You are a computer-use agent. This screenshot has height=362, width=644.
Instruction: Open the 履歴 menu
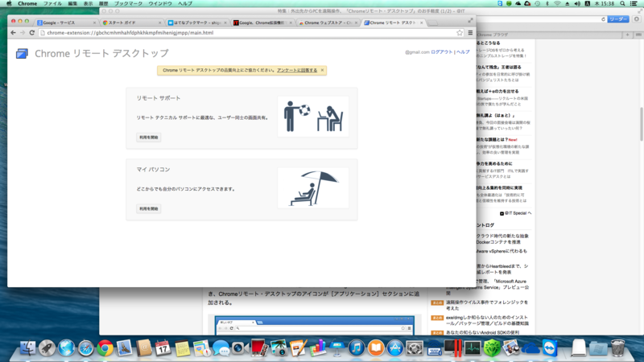(x=104, y=3)
